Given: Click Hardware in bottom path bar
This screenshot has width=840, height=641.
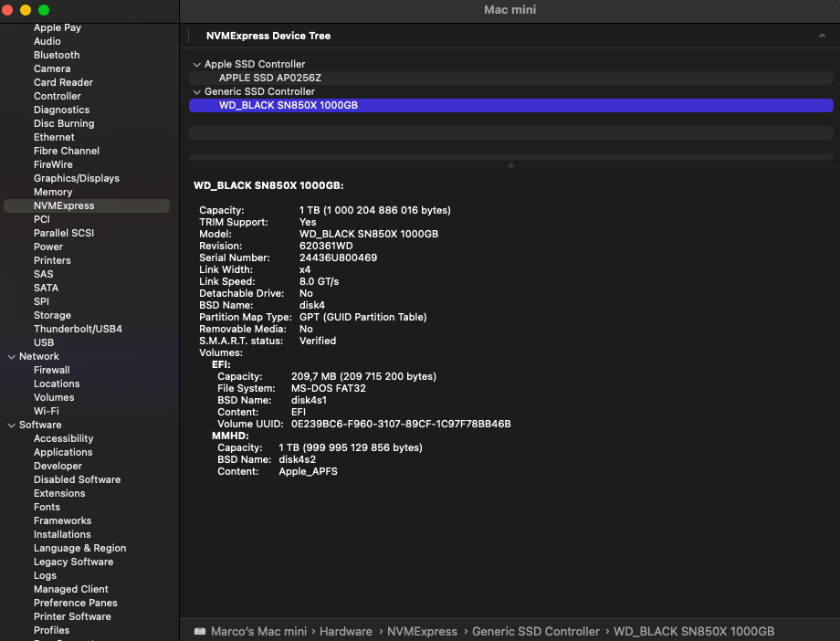Looking at the screenshot, I should (x=346, y=631).
